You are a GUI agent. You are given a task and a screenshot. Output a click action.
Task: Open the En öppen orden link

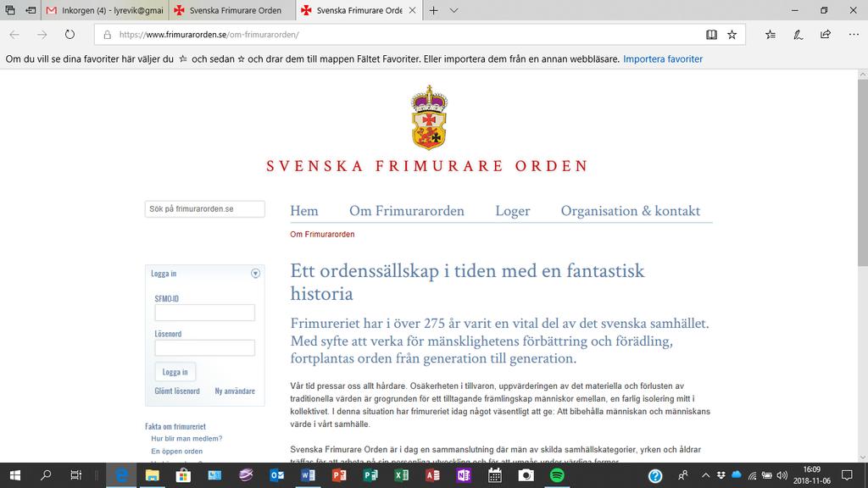(176, 451)
